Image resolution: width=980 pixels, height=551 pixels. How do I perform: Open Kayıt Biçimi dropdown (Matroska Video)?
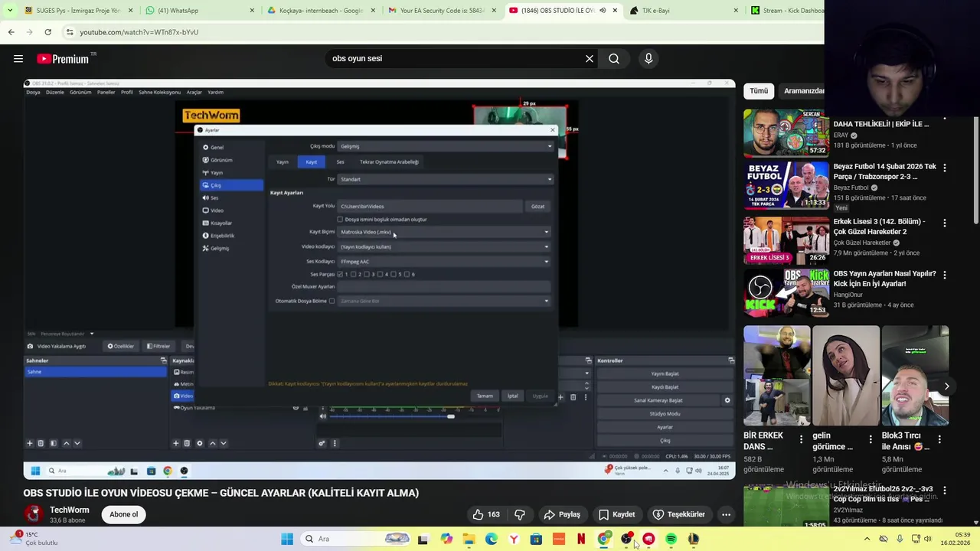point(444,232)
